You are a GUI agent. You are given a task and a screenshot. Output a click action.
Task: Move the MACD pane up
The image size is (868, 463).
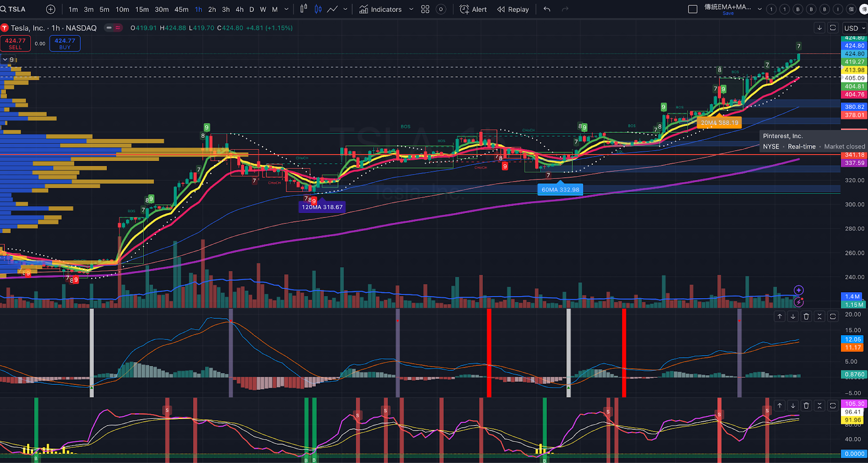point(780,317)
